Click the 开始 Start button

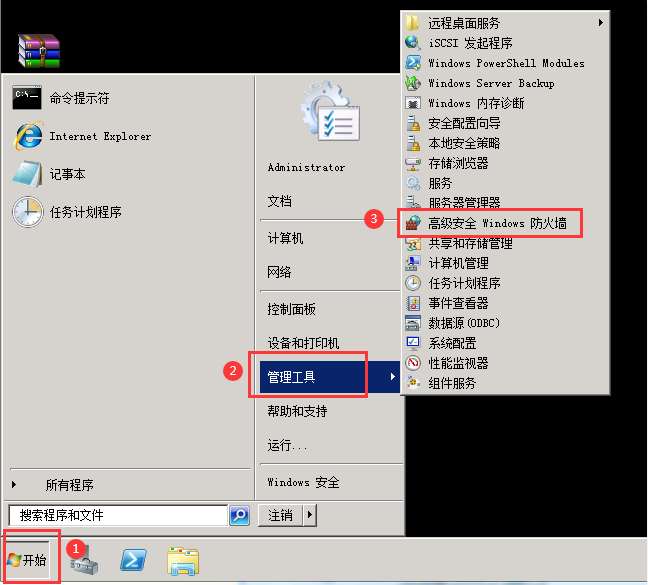click(27, 560)
